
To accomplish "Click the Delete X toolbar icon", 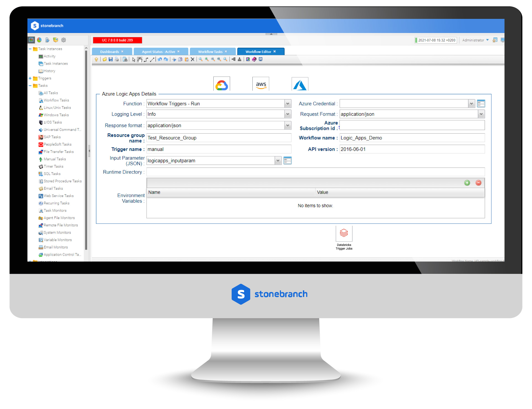I will 193,59.
